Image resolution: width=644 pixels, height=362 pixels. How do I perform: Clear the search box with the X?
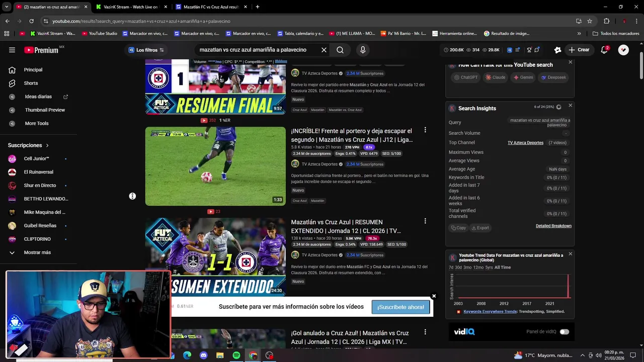pos(324,50)
